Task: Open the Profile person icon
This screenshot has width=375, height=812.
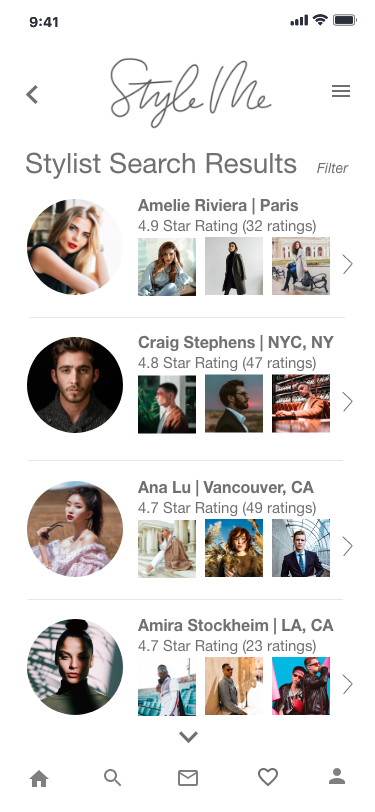Action: pos(337,776)
